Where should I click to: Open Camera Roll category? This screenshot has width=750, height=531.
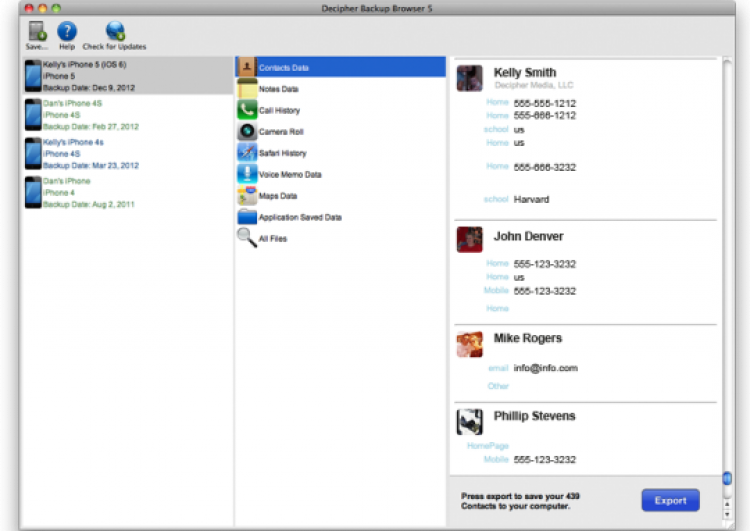pyautogui.click(x=341, y=132)
